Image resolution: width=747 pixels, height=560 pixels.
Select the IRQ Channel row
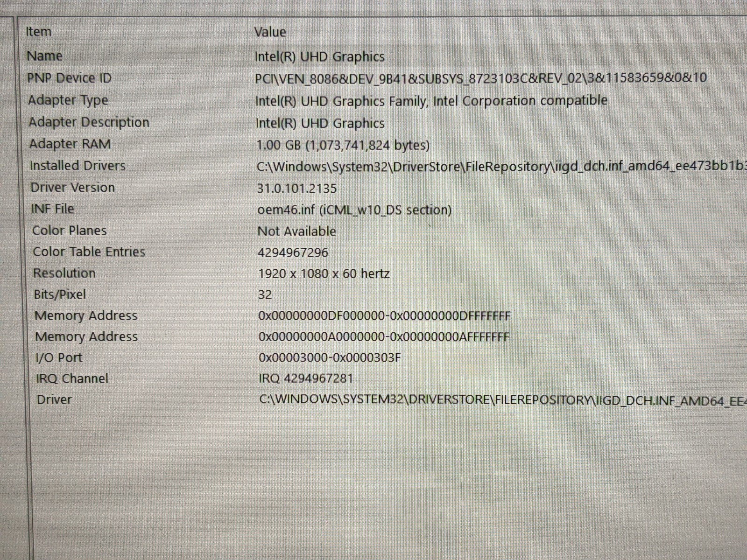[72, 378]
